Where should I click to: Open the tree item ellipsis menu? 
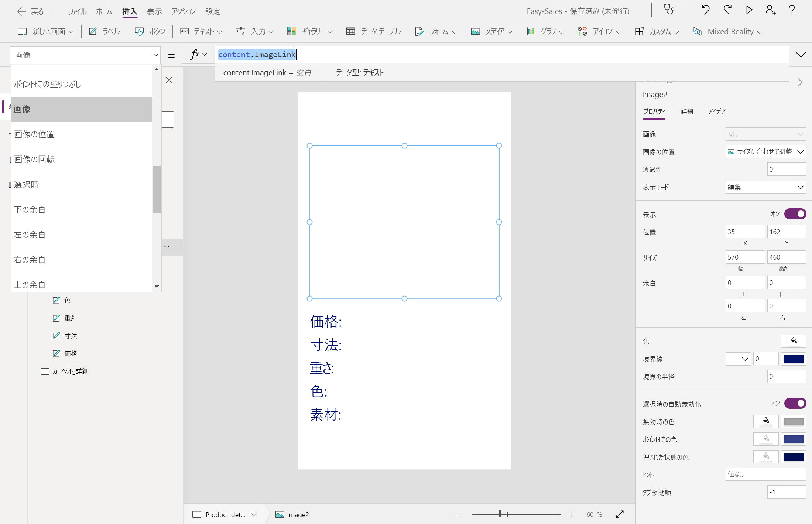165,247
